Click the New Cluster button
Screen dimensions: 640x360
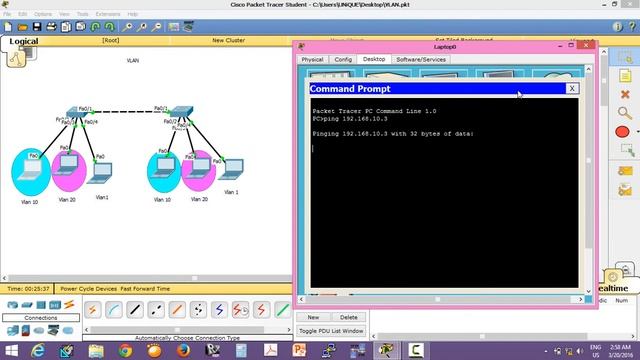click(x=229, y=40)
